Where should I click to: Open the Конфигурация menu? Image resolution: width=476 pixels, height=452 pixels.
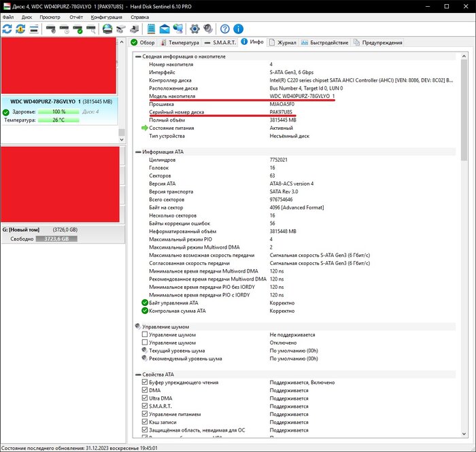(x=107, y=17)
